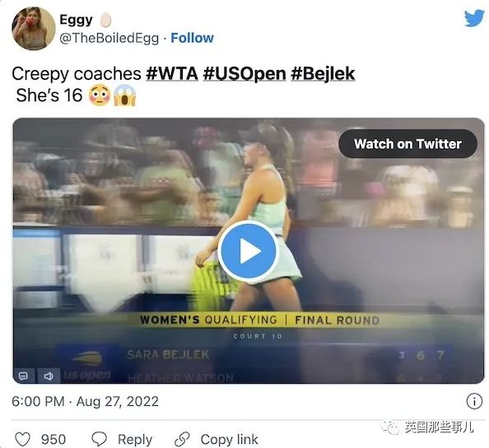Click the Eggy display name
Screen dimensions: 489x448
pyautogui.click(x=76, y=20)
